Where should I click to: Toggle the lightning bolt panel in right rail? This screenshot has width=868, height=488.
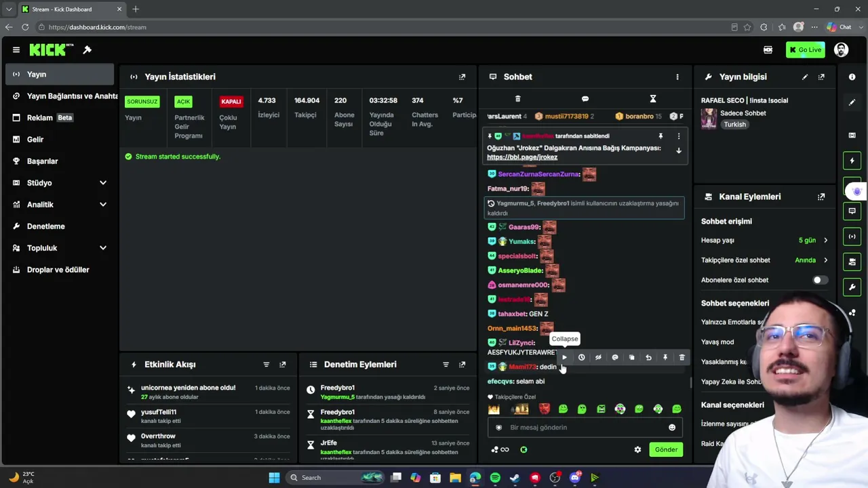point(852,161)
